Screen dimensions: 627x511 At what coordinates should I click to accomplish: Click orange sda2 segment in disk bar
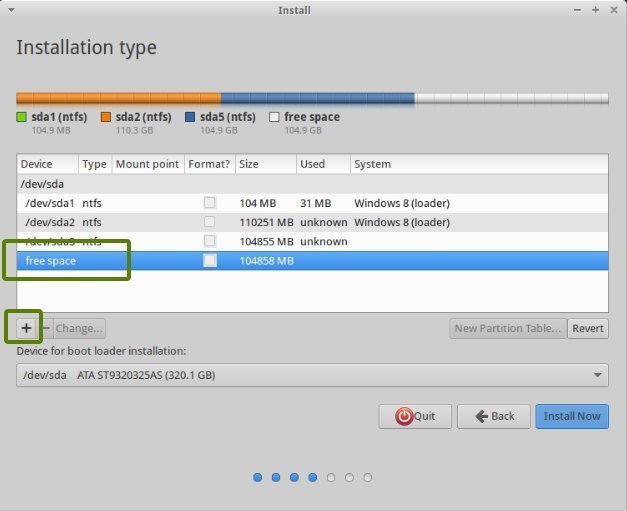(119, 98)
